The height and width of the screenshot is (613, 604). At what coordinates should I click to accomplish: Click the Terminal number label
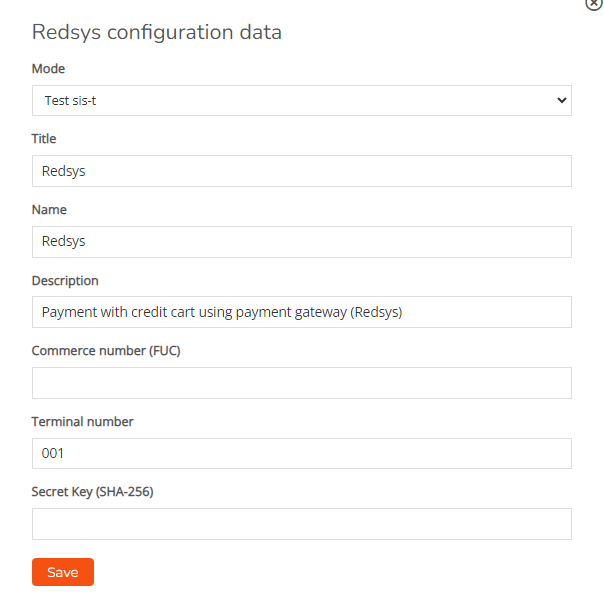point(82,421)
